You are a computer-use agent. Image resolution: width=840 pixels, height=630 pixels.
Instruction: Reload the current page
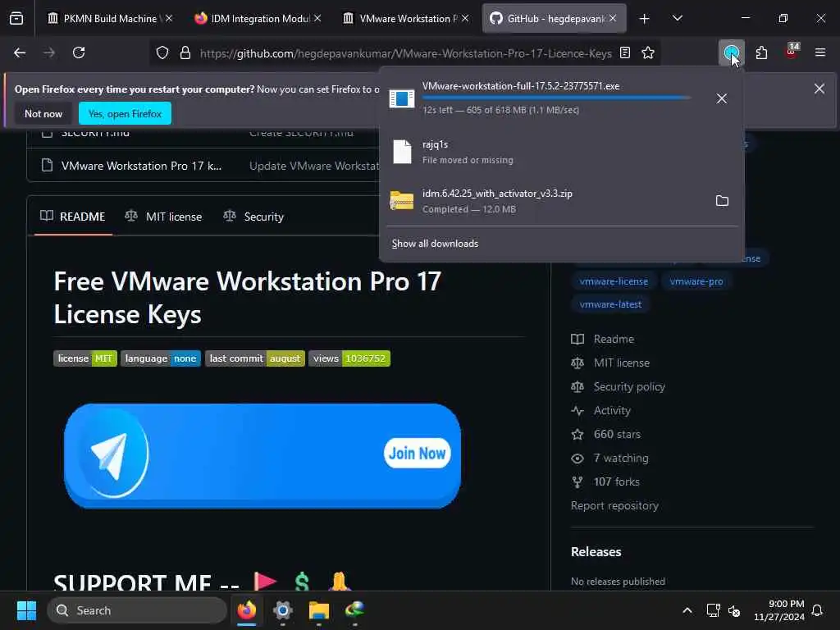pyautogui.click(x=79, y=53)
